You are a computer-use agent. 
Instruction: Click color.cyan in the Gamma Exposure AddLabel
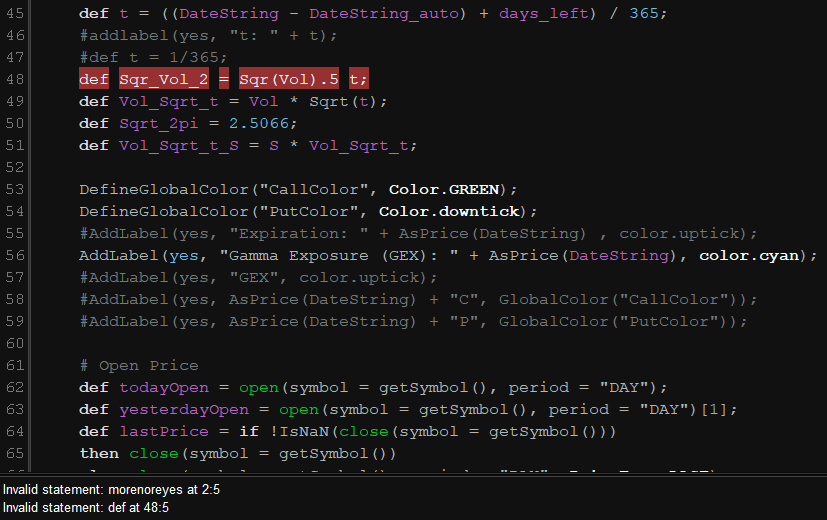point(749,256)
